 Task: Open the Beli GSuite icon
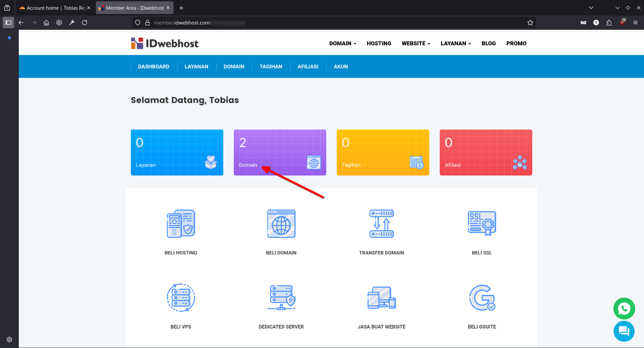(481, 297)
